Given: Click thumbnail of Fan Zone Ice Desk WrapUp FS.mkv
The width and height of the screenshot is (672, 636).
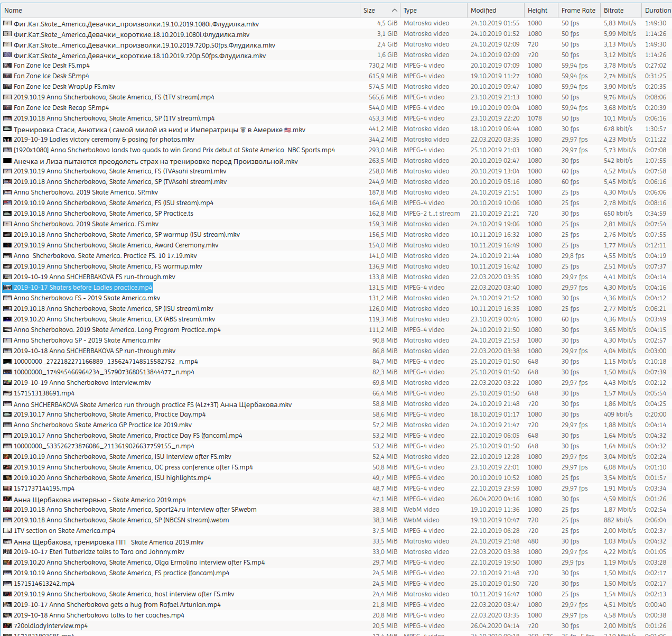Looking at the screenshot, I should [7, 87].
